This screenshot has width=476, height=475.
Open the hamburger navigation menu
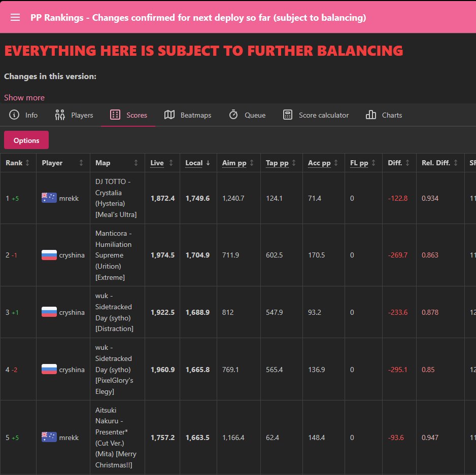[x=15, y=17]
